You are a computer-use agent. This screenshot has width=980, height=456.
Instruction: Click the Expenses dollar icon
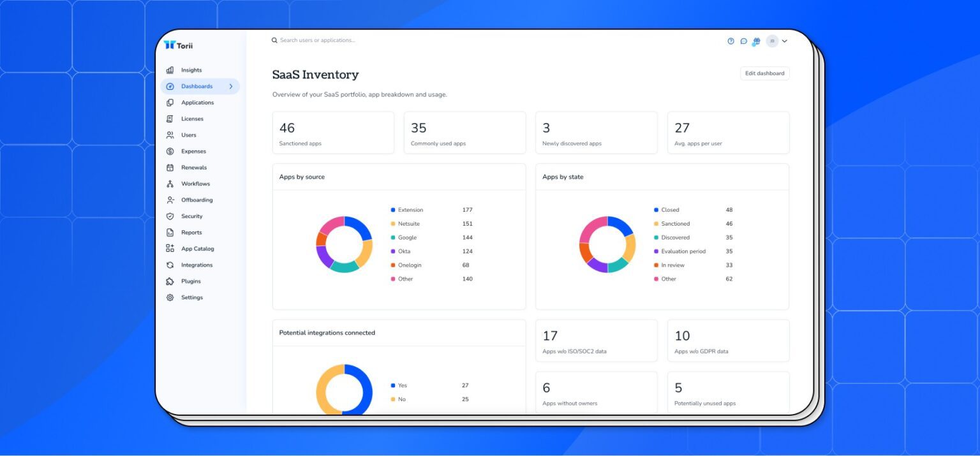point(169,151)
